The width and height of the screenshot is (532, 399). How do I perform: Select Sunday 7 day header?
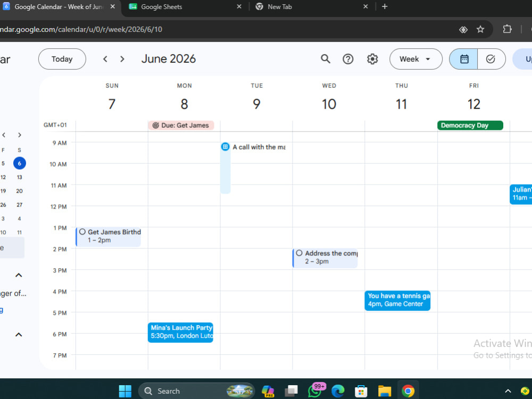pos(112,104)
